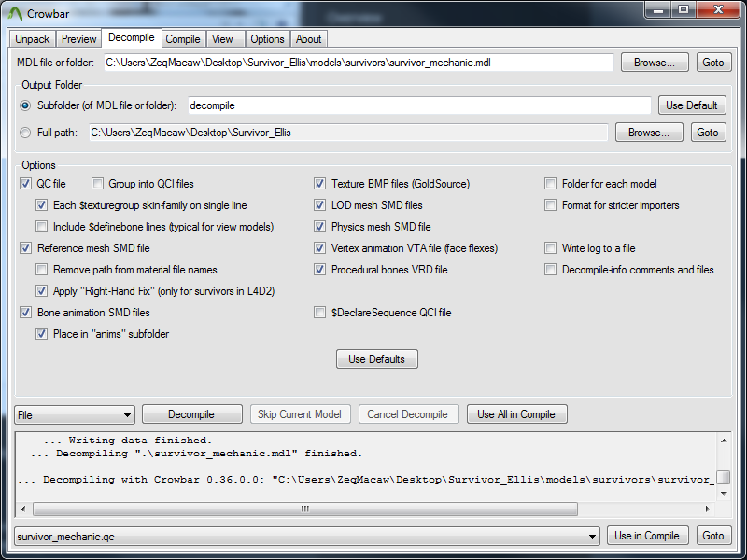This screenshot has width=747, height=560.
Task: Click the horizontal scrollbar thumb in log
Action: pyautogui.click(x=305, y=509)
